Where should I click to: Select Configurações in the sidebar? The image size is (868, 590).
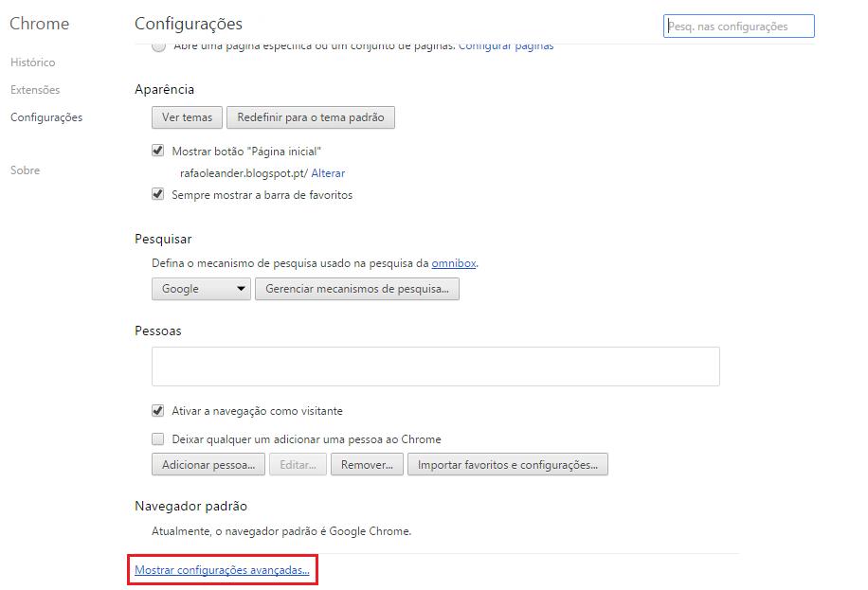click(46, 117)
